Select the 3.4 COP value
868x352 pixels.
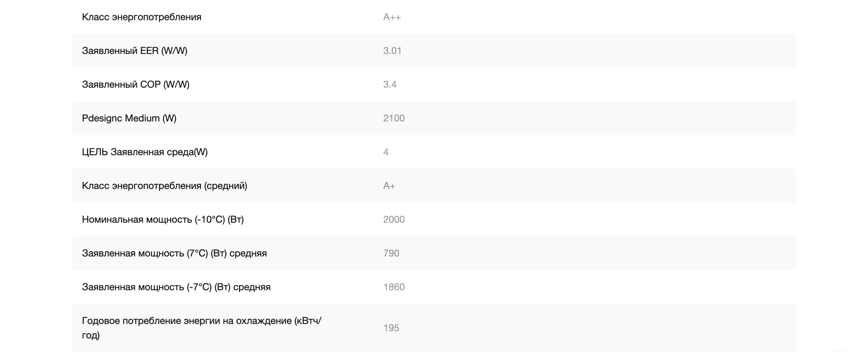pos(390,84)
